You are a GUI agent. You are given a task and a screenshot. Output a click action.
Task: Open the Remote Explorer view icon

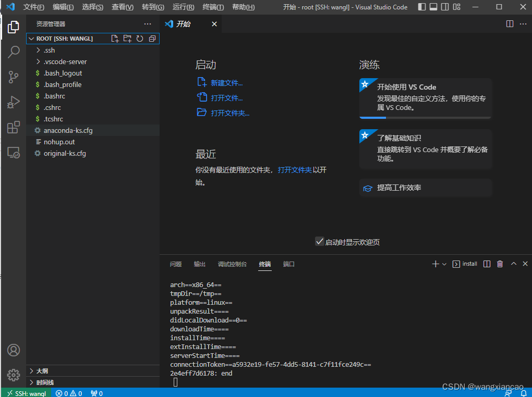click(x=13, y=153)
